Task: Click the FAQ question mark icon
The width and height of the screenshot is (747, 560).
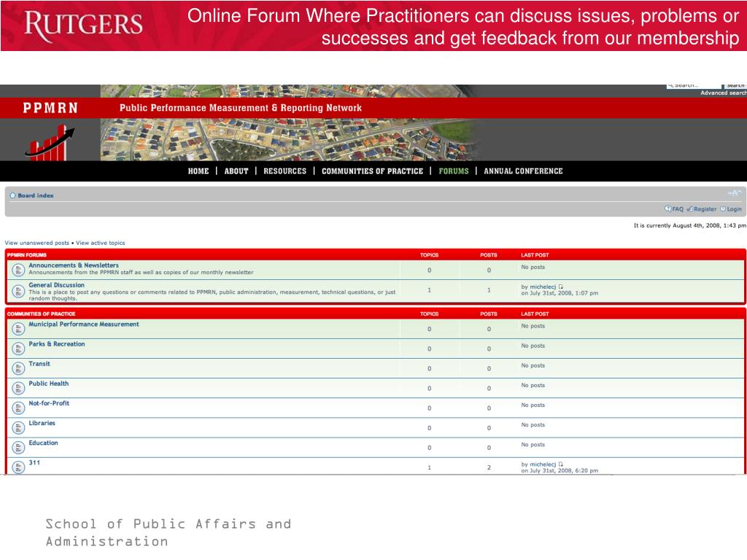Action: (x=668, y=209)
